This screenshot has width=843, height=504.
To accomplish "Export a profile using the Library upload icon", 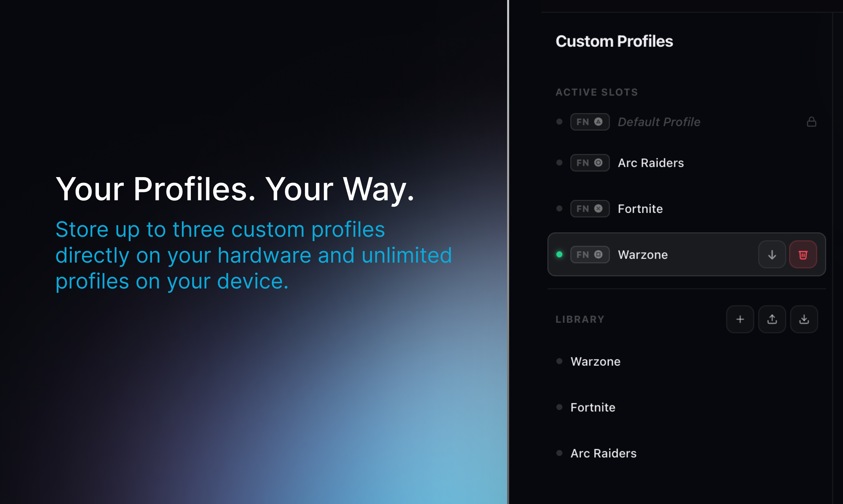I will (x=772, y=319).
